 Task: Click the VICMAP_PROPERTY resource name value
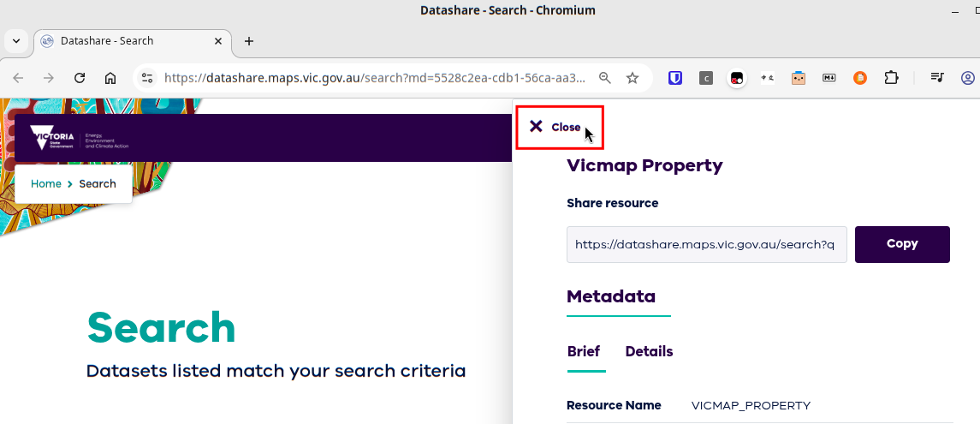click(x=751, y=406)
